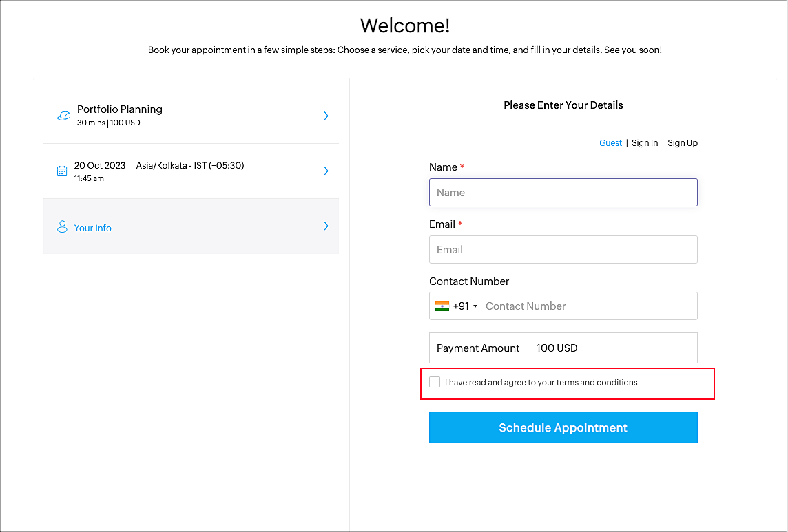Select the Guest tab
Viewport: 788px width, 532px height.
(610, 143)
